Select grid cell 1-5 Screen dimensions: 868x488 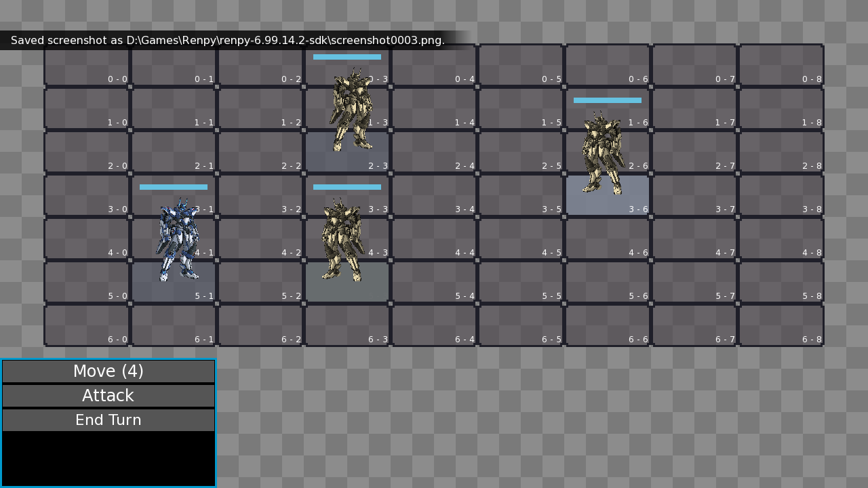pyautogui.click(x=521, y=108)
